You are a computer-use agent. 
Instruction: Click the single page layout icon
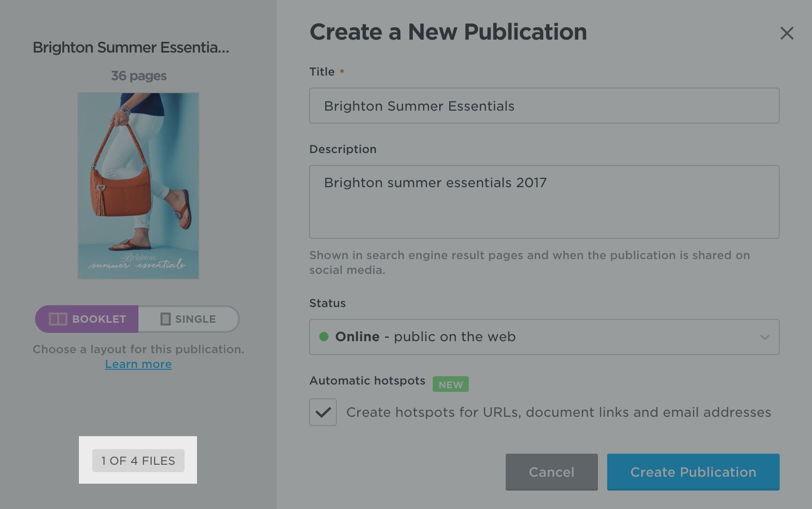pyautogui.click(x=165, y=319)
